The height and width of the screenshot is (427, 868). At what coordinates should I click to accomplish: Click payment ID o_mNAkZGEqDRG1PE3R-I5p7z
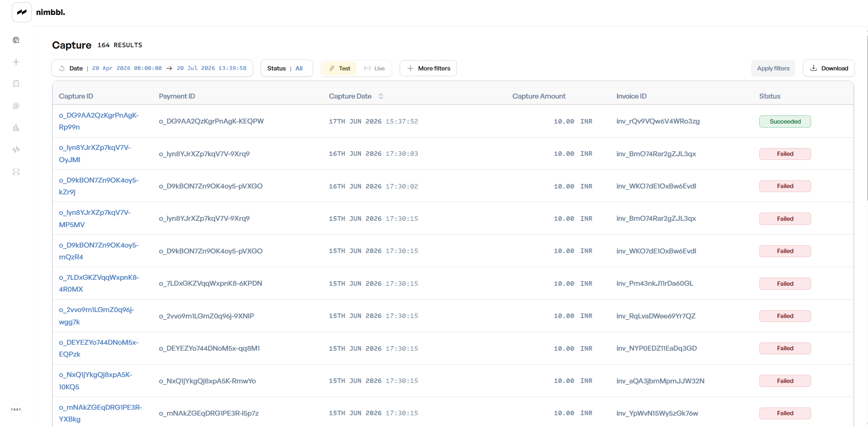(209, 413)
